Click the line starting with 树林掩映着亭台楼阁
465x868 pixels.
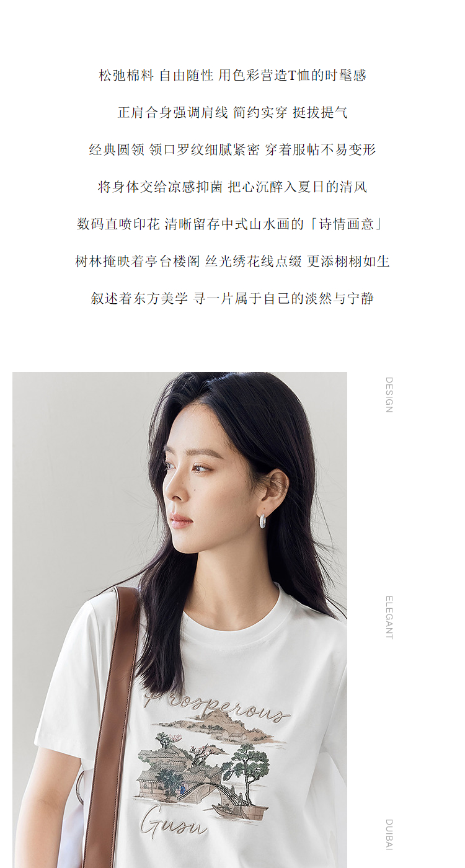(232, 262)
